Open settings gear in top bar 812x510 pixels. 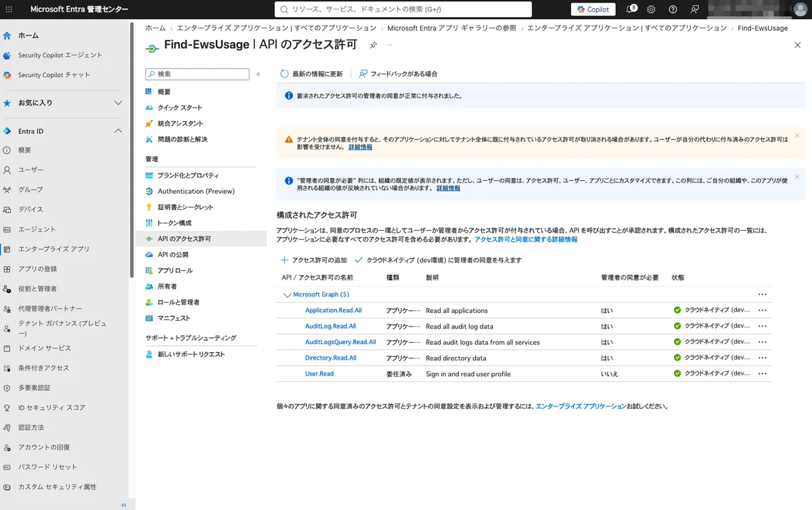coord(651,9)
